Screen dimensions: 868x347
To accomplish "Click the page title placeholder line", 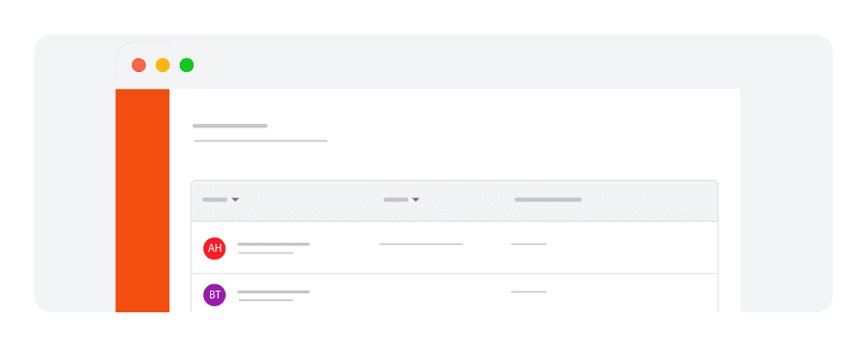I will [230, 127].
